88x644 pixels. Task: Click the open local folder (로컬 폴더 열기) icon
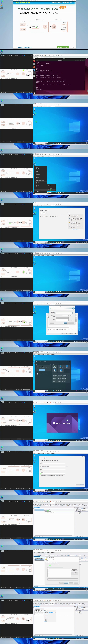69,222
